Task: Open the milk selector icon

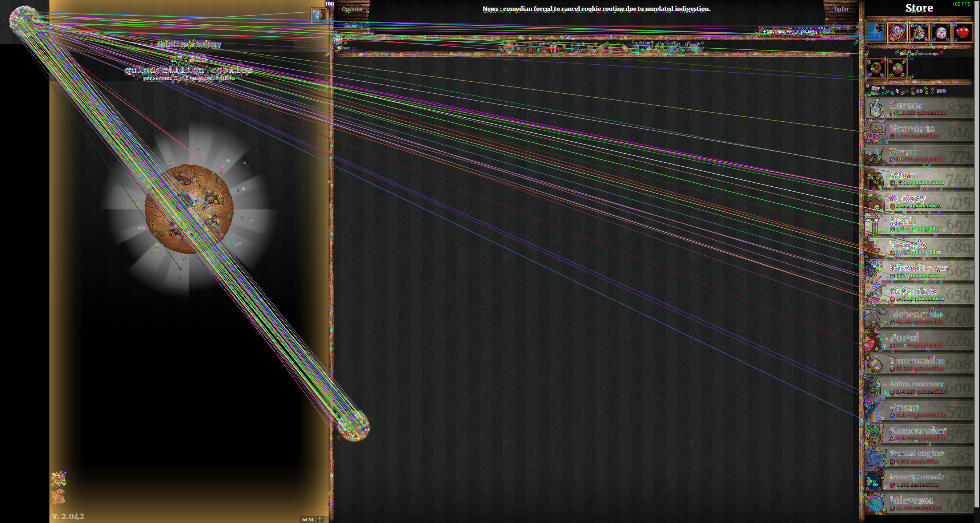Action: click(x=318, y=15)
